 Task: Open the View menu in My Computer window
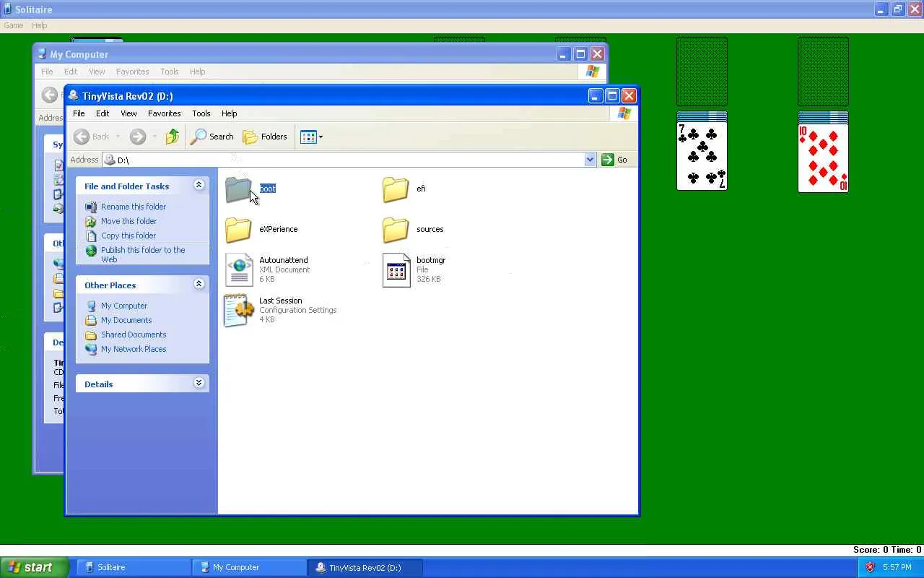coord(97,72)
